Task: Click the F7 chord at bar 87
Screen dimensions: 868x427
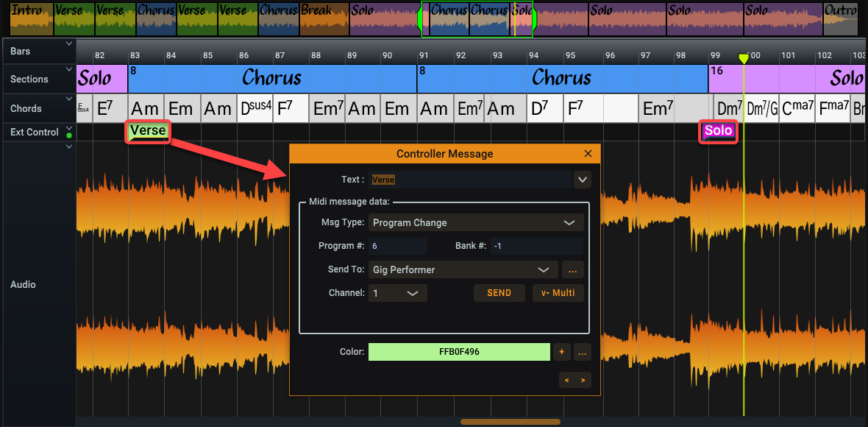Action: (292, 108)
